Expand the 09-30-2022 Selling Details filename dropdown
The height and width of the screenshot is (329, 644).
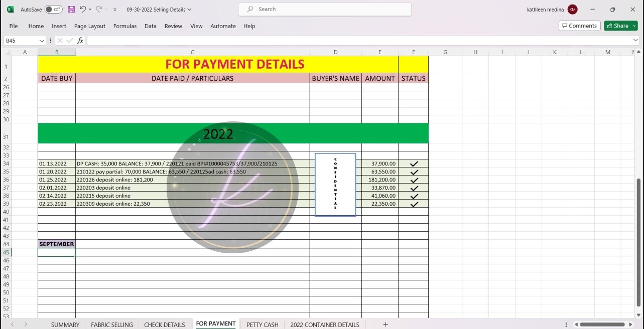click(x=189, y=10)
